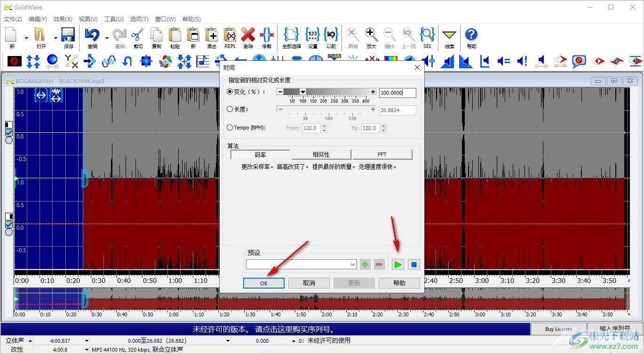The image size is (644, 354).
Task: Select the 变化 (%) radio button
Action: point(230,92)
